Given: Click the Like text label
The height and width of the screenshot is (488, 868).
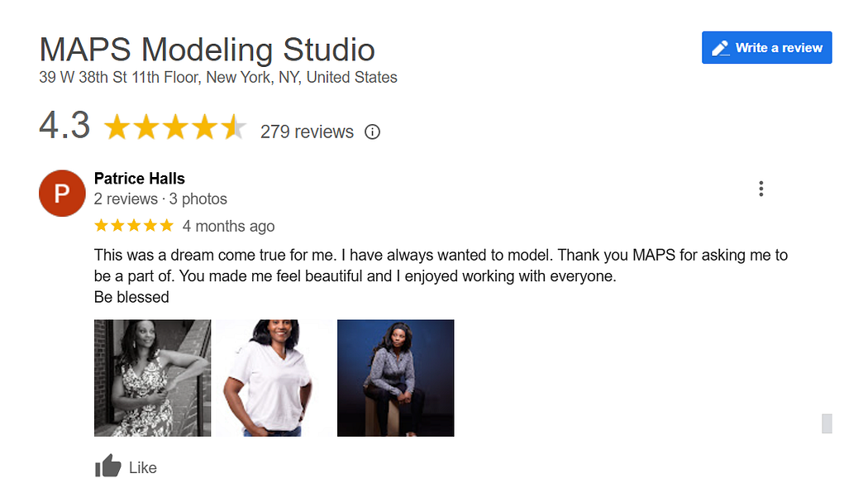Looking at the screenshot, I should [x=143, y=468].
